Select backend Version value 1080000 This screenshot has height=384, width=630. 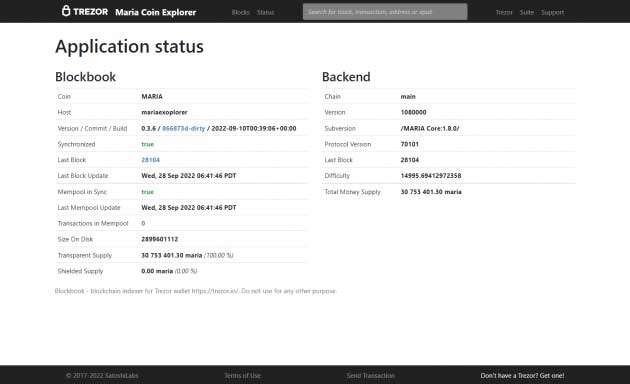[413, 112]
